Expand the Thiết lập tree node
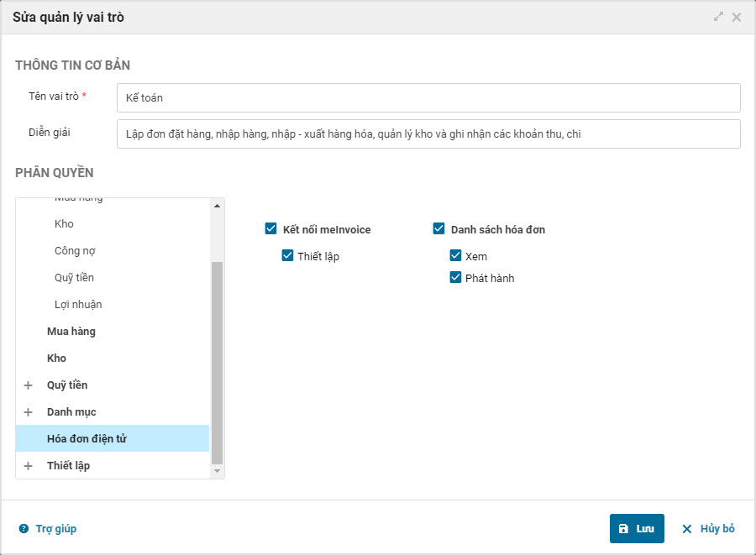Image resolution: width=756 pixels, height=555 pixels. (x=29, y=466)
